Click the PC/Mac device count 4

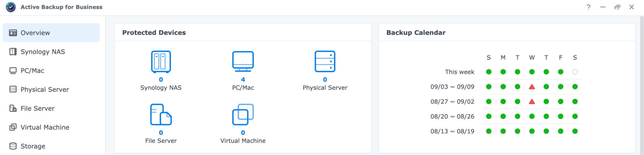(243, 80)
